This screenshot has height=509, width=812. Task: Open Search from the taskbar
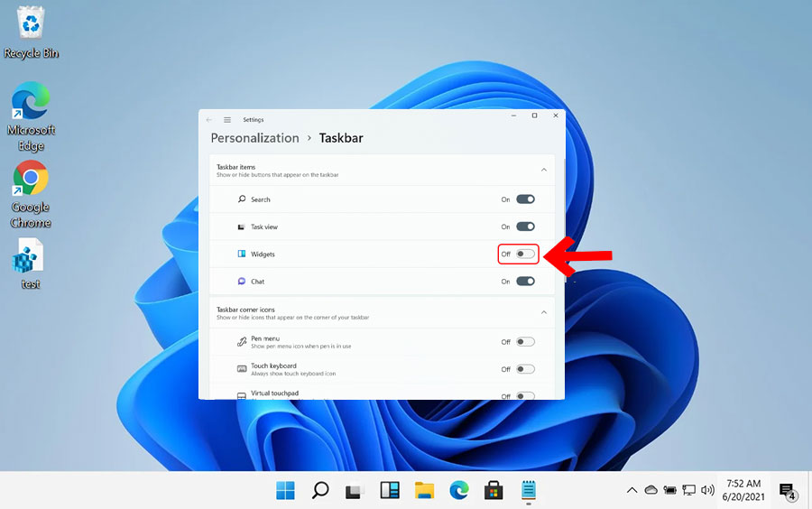pyautogui.click(x=320, y=490)
